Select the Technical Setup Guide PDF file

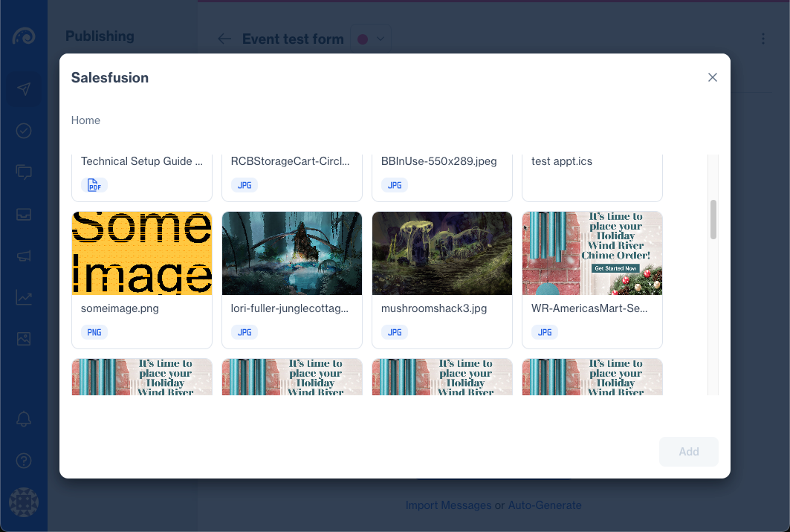coord(142,174)
